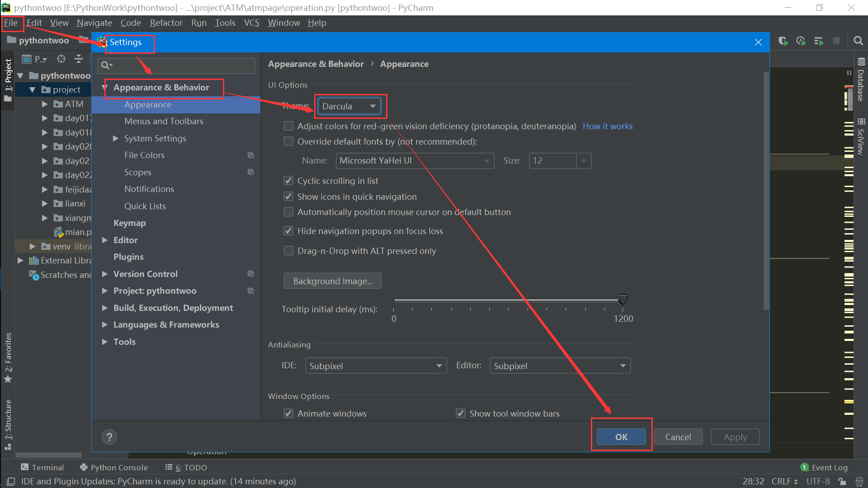Open the Navigate menu
The height and width of the screenshot is (488, 868).
(94, 23)
